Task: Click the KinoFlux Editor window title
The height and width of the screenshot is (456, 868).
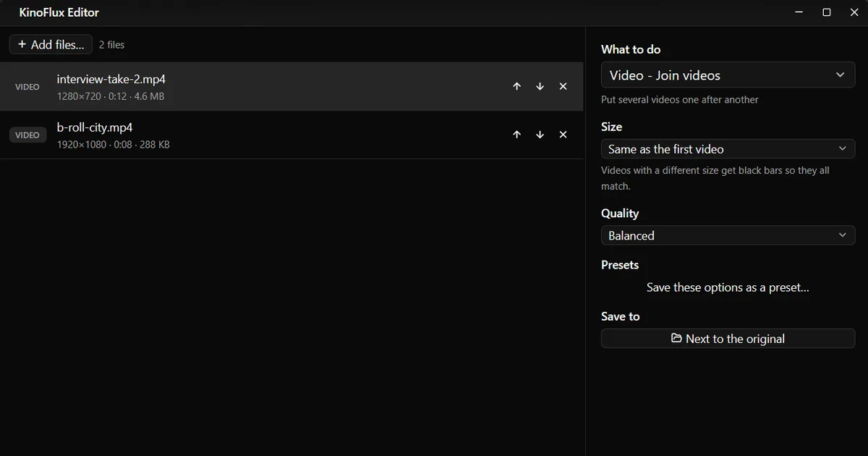Action: pyautogui.click(x=59, y=12)
